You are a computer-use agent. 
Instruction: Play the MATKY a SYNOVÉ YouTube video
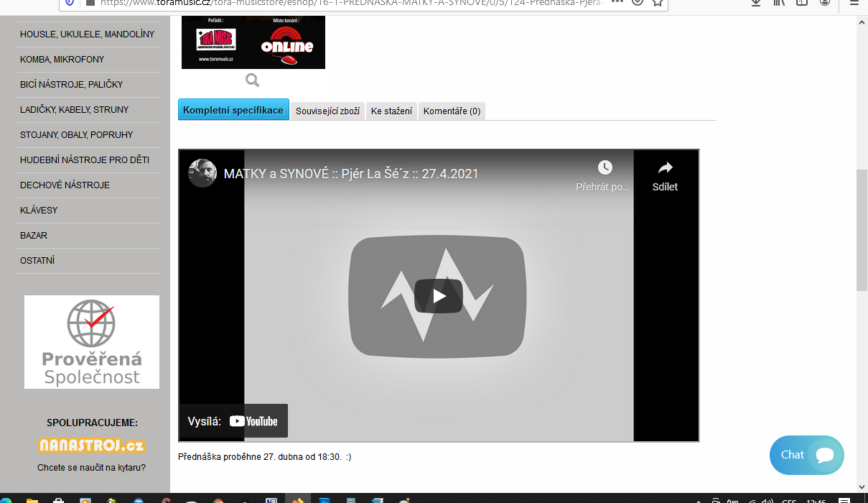click(x=438, y=296)
